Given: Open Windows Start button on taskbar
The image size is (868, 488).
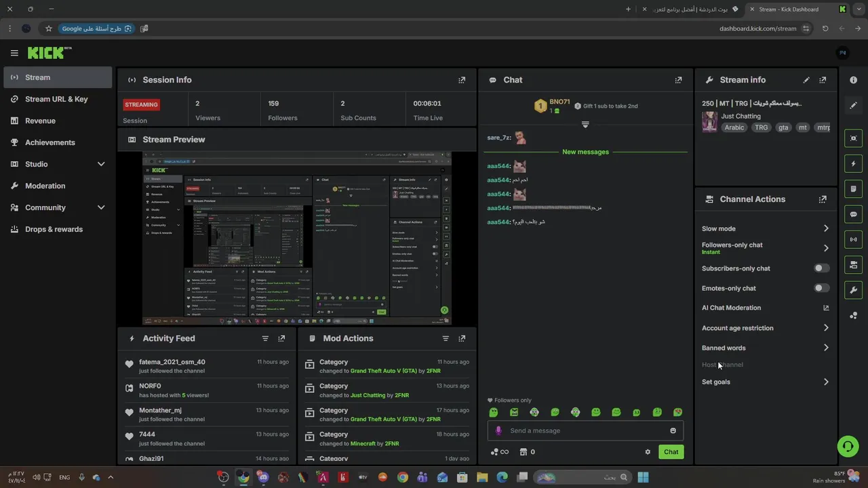Looking at the screenshot, I should [x=643, y=477].
